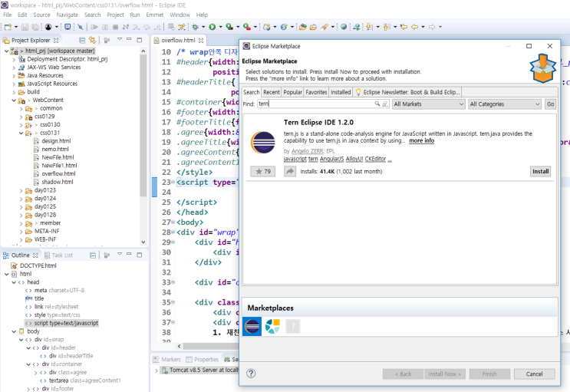Image resolution: width=570 pixels, height=392 pixels.
Task: Open the Emmet menu
Action: pyautogui.click(x=155, y=15)
